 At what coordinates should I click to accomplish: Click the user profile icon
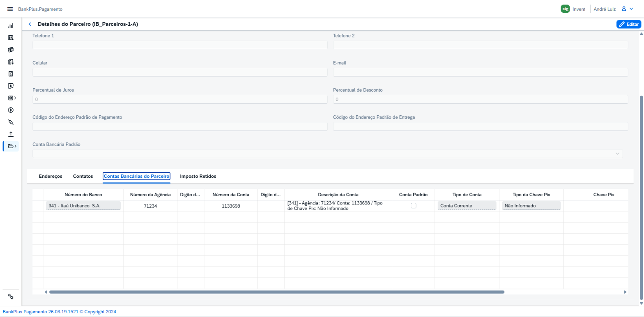623,9
